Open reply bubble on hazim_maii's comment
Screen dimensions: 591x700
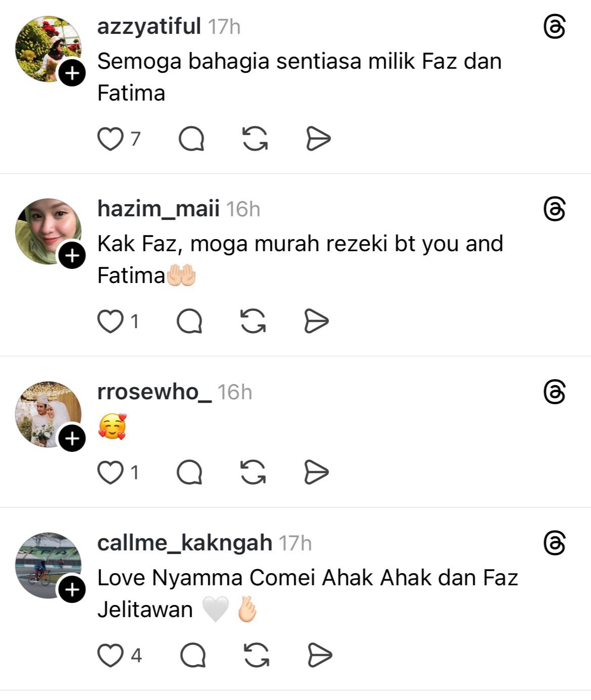tap(190, 321)
